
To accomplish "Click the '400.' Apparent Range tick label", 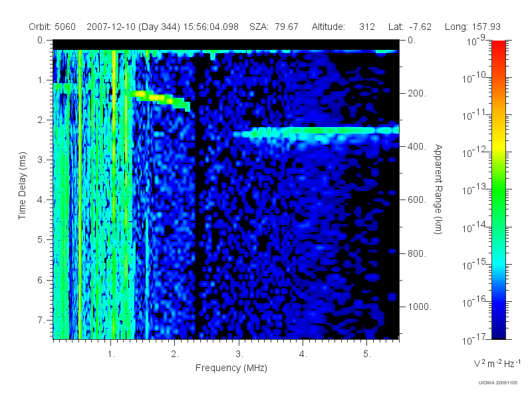I will [417, 147].
